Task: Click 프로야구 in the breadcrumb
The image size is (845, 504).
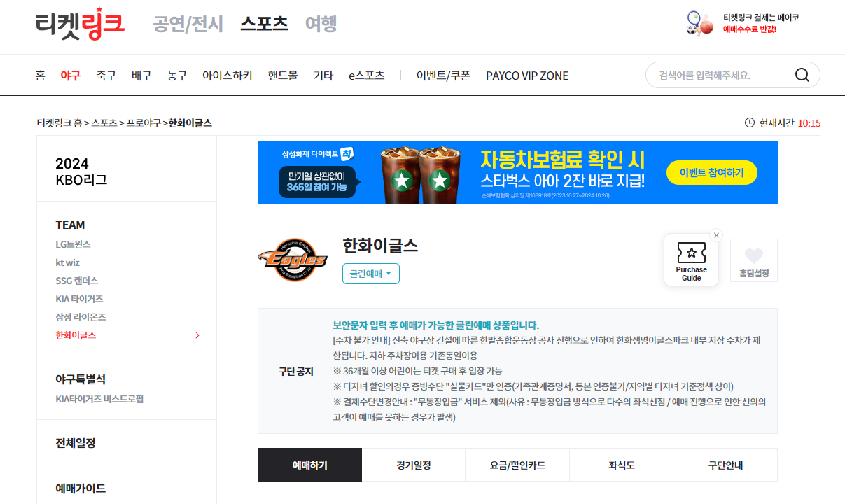Action: (144, 123)
